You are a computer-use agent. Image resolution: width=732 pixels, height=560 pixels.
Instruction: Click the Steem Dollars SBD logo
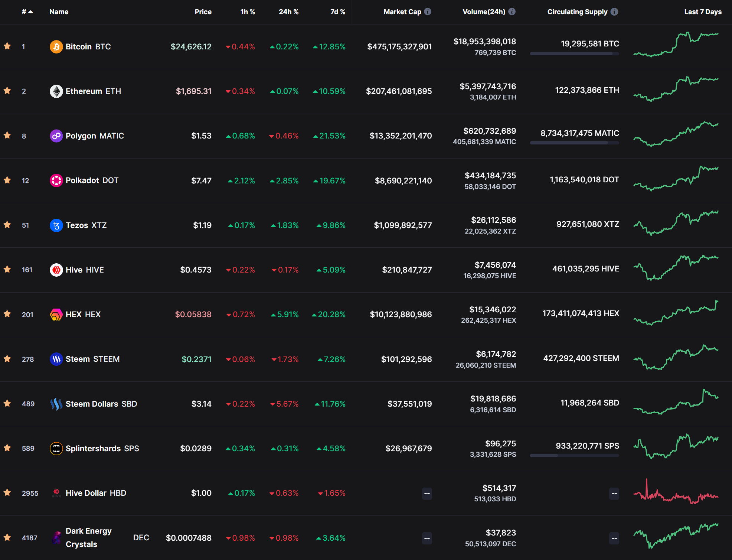pyautogui.click(x=56, y=404)
